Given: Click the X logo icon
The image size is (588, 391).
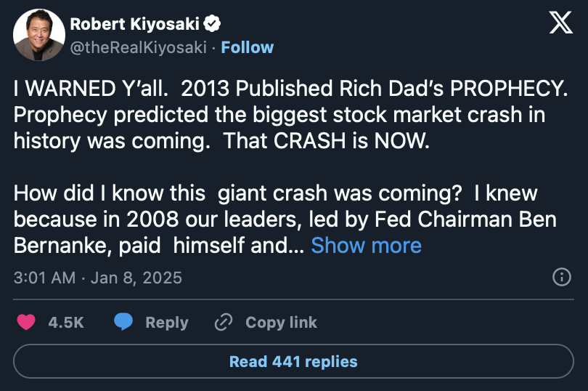Looking at the screenshot, I should click(560, 23).
